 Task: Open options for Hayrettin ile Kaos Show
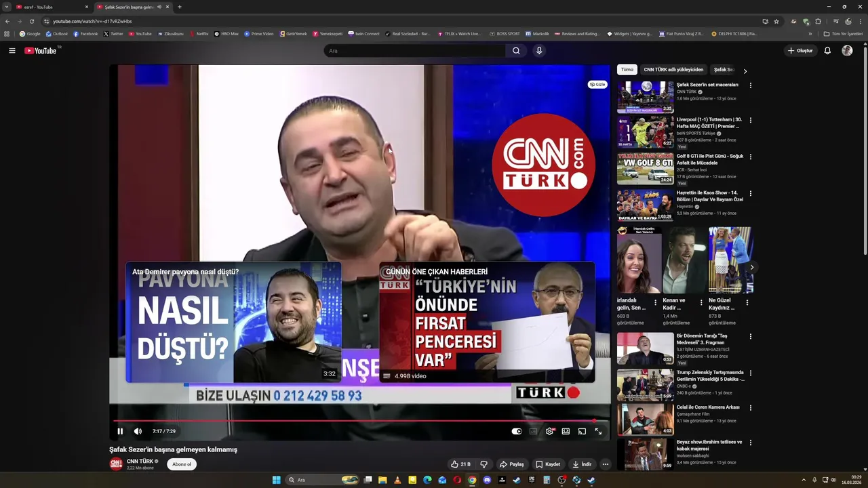pyautogui.click(x=750, y=194)
